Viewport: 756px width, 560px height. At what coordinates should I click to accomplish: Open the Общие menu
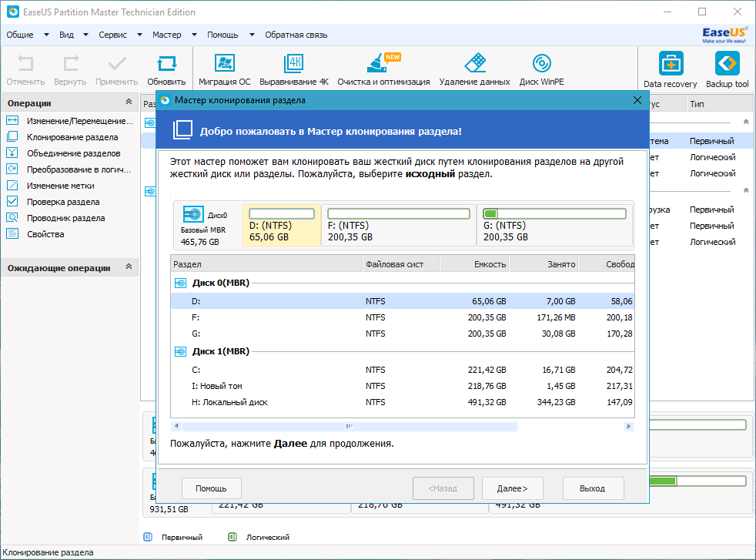[x=20, y=35]
